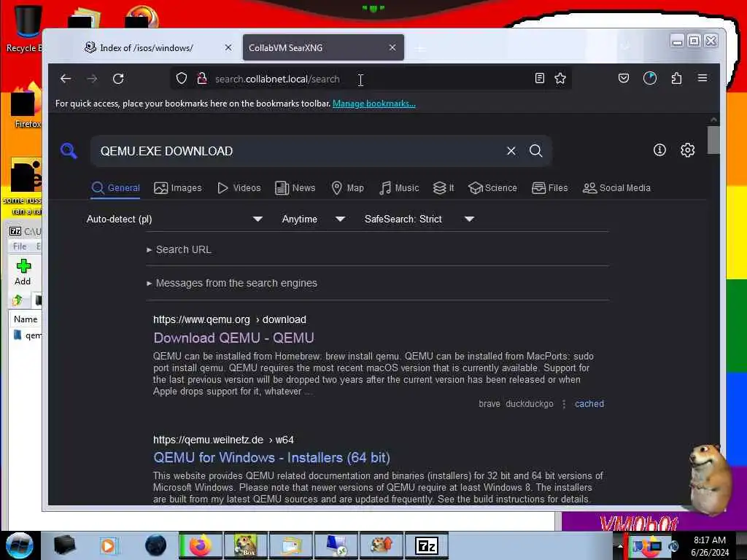Open the 7z taskbar icon
747x560 pixels.
tap(426, 545)
